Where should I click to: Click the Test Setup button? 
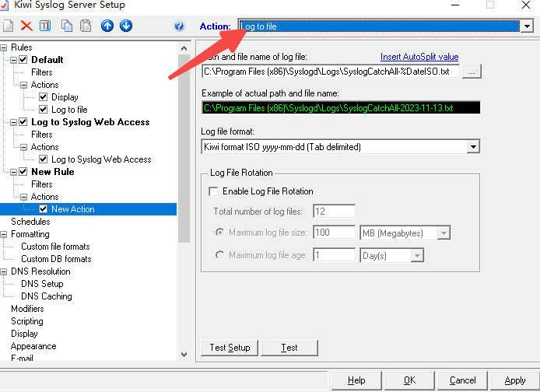[x=230, y=348]
